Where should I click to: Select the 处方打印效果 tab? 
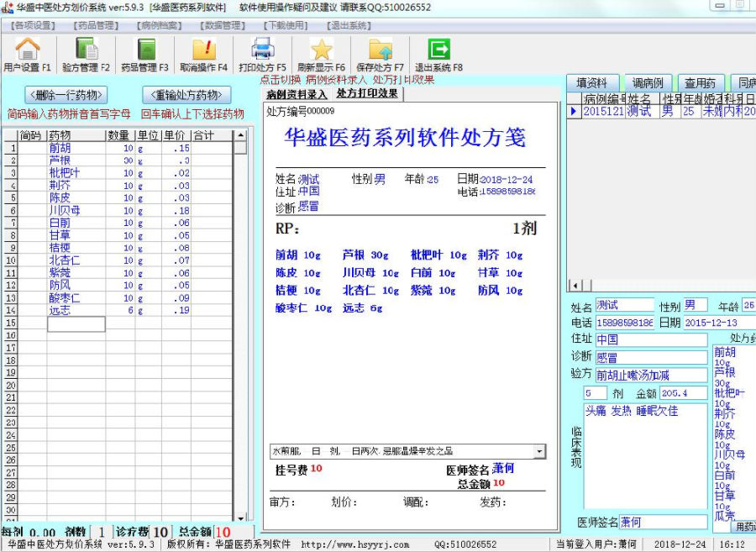(367, 93)
